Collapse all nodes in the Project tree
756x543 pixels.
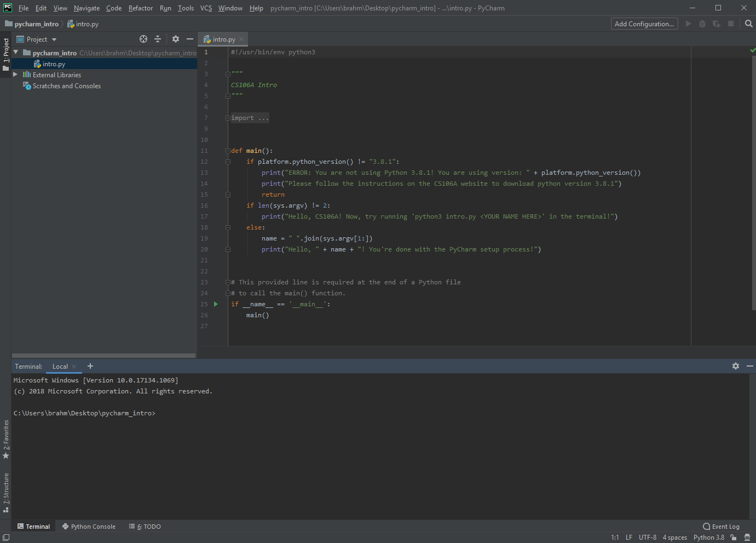pyautogui.click(x=158, y=39)
